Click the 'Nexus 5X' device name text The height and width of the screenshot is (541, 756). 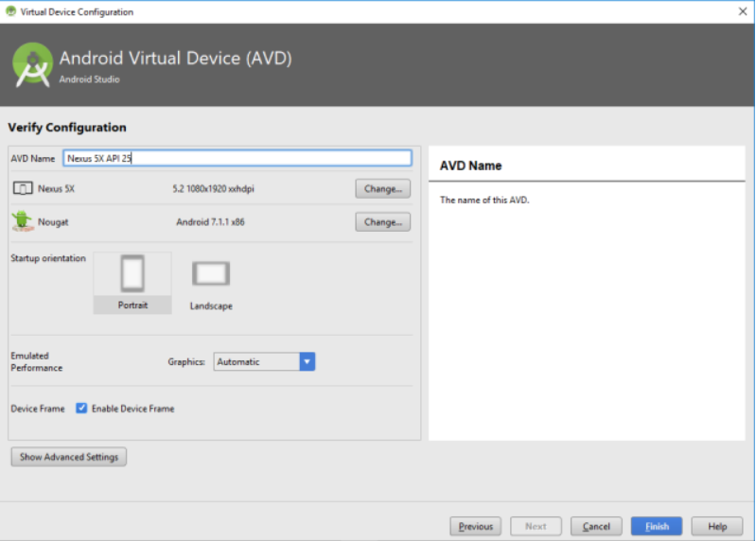tap(57, 189)
